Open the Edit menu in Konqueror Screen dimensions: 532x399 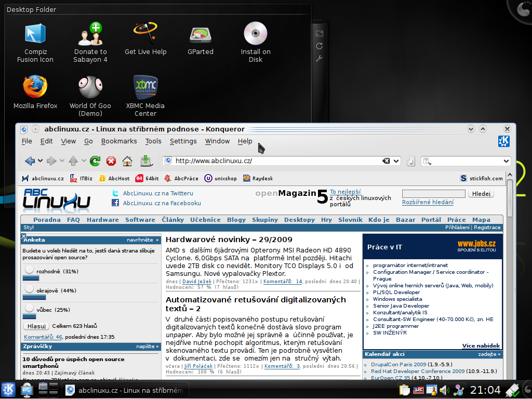click(46, 141)
